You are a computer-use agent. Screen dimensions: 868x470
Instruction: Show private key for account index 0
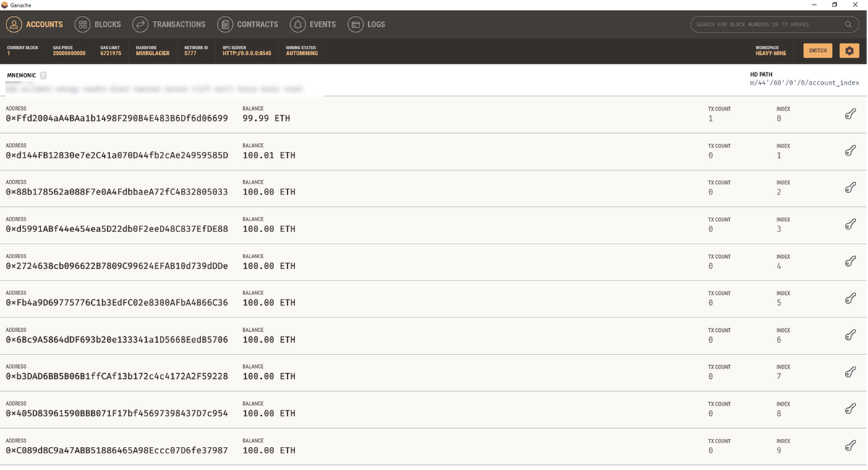tap(851, 114)
